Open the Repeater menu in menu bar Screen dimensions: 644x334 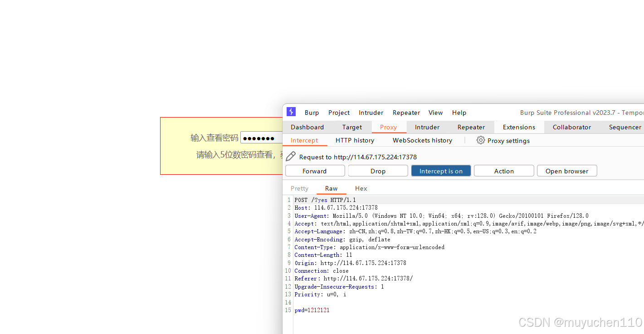(x=406, y=113)
